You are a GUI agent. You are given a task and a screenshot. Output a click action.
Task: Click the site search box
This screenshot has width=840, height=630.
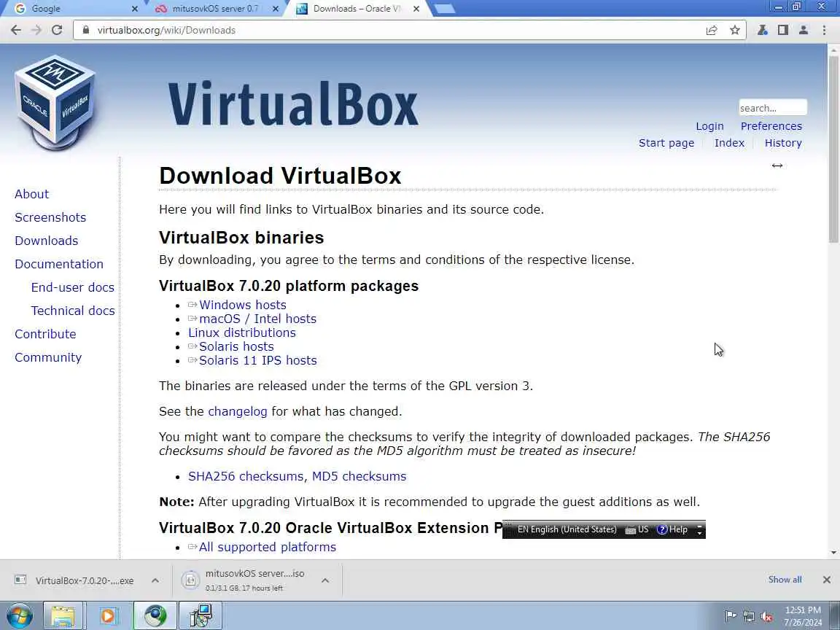coord(772,108)
